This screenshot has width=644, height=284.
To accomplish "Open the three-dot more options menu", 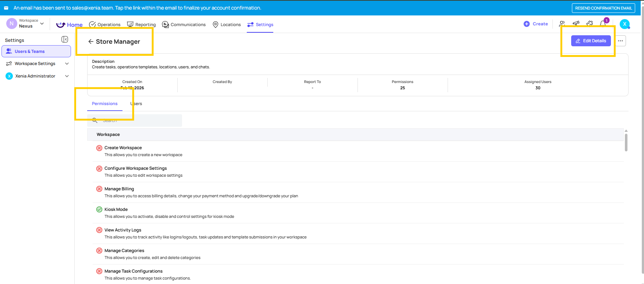I will (620, 41).
